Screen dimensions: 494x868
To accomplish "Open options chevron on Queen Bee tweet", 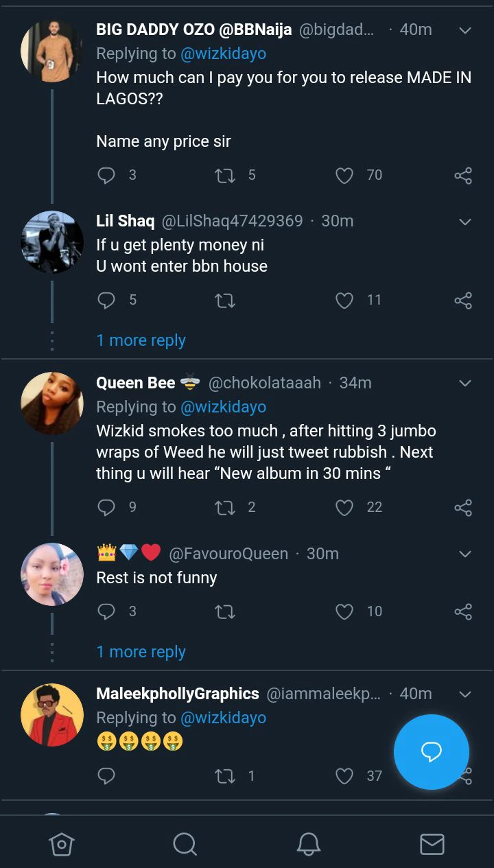I will click(x=464, y=383).
